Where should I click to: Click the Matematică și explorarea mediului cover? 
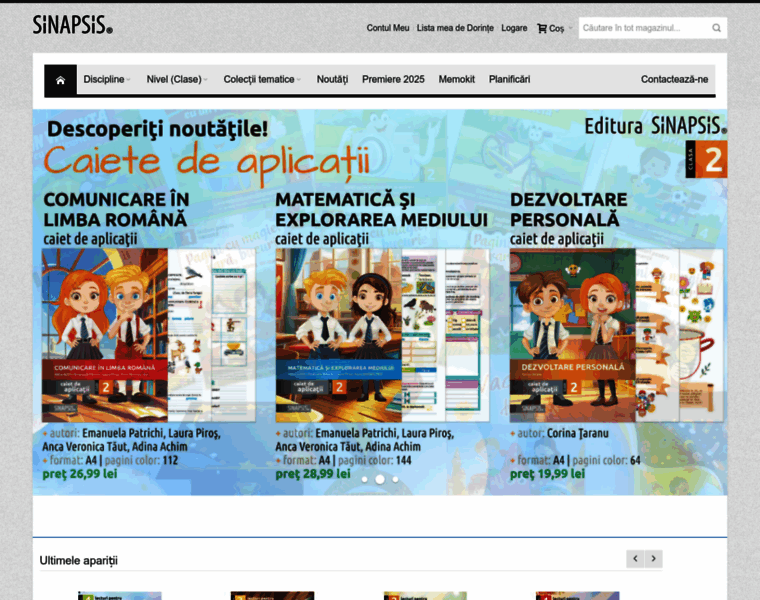pos(338,335)
